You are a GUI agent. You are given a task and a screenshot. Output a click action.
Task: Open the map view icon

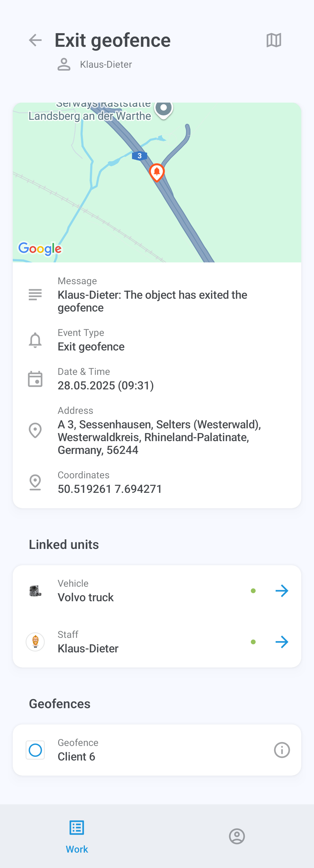point(274,40)
